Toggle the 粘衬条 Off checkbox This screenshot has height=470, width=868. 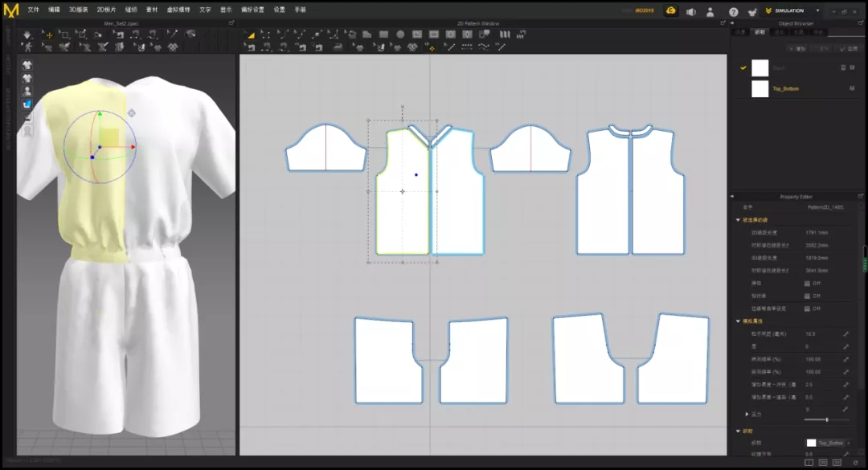click(807, 296)
